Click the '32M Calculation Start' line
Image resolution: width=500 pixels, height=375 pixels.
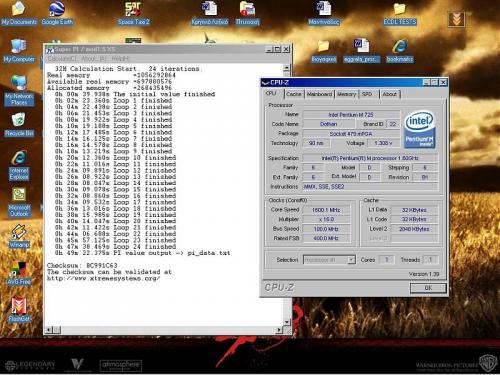pos(128,69)
